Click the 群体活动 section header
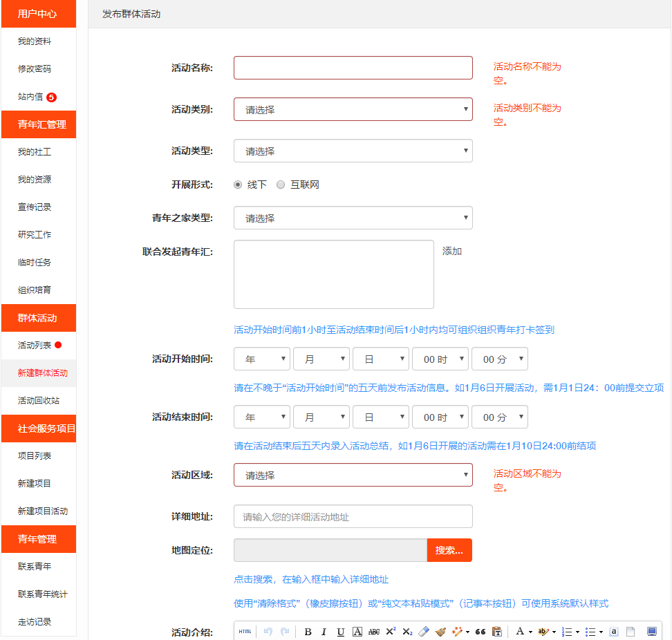This screenshot has height=640, width=672. 39,318
